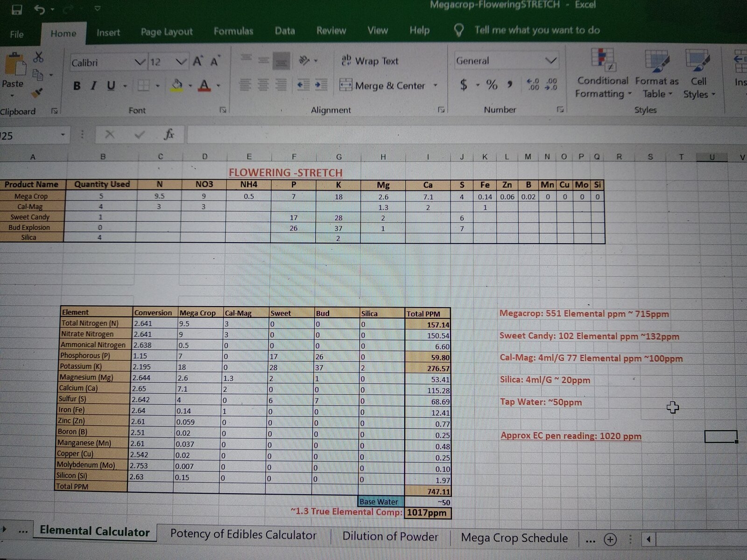Align text left
The image size is (747, 560).
click(x=246, y=85)
